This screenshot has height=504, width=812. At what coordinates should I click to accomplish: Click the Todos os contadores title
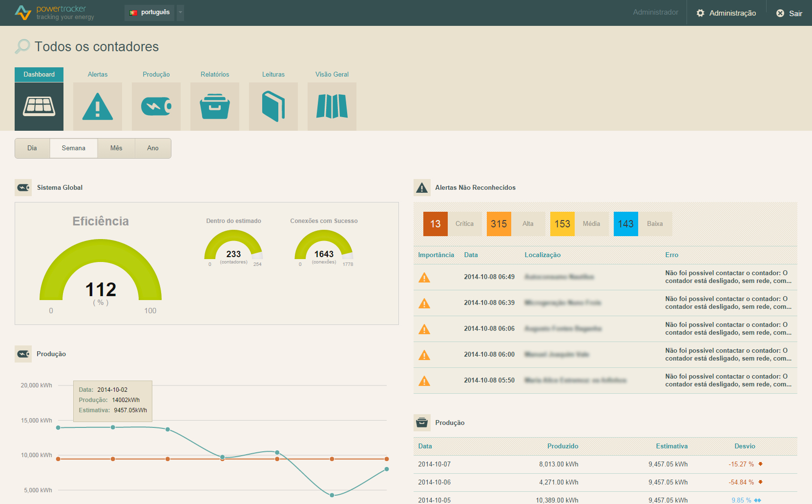[x=97, y=47]
